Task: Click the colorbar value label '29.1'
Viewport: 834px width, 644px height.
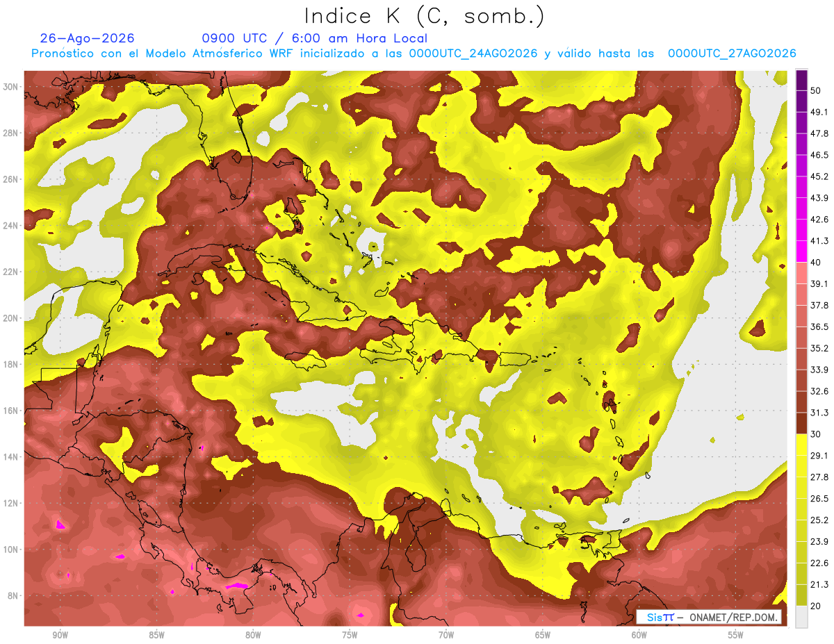Action: coord(819,456)
